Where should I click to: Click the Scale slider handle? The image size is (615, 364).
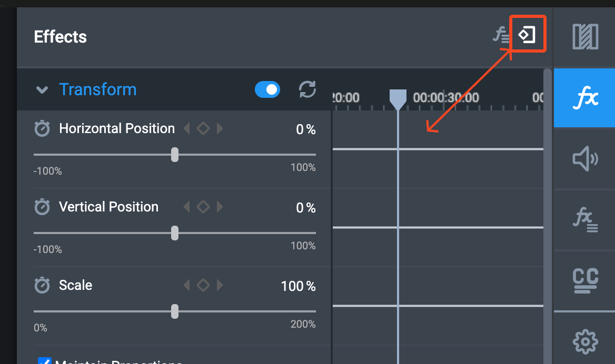click(175, 311)
